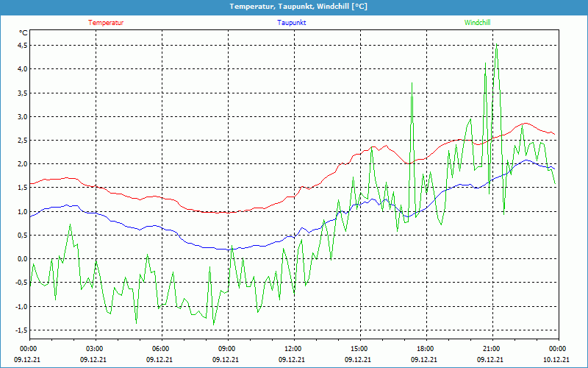This screenshot has height=368, width=588.
Task: Click the 0,0 value on the y-axis
Action: tap(21, 259)
